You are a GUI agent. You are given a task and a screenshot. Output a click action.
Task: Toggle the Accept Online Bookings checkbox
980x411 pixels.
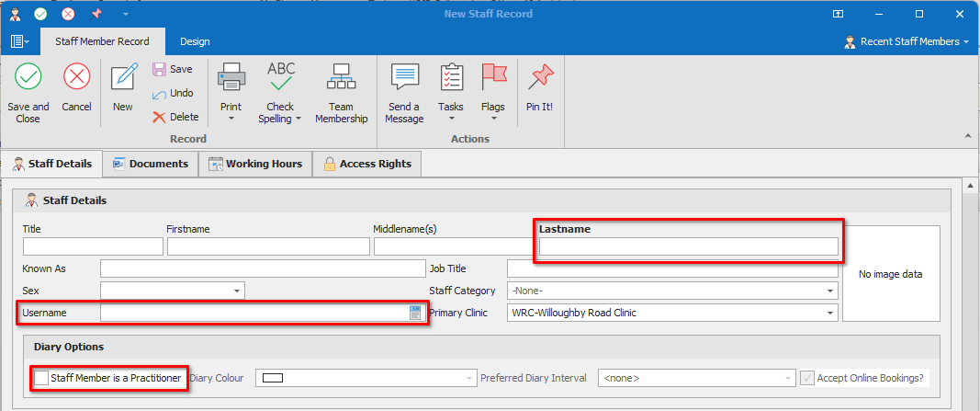point(806,378)
